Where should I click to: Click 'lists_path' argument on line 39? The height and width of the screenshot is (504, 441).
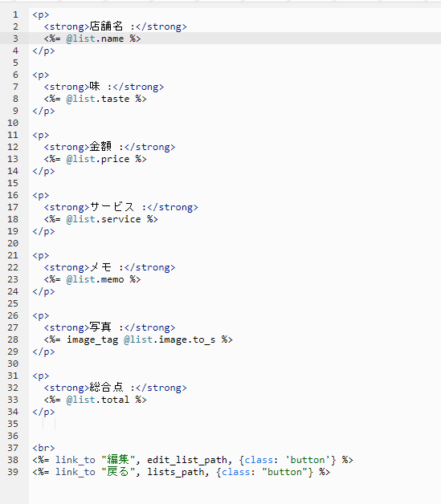tap(175, 472)
